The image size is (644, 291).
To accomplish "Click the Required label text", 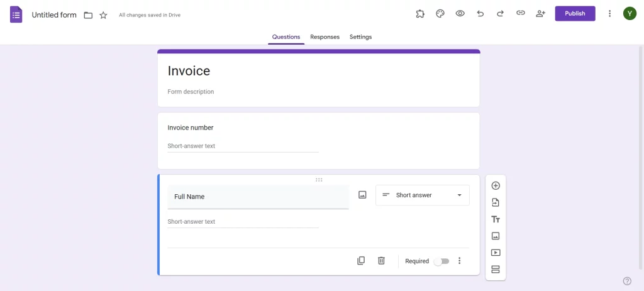I will (417, 261).
